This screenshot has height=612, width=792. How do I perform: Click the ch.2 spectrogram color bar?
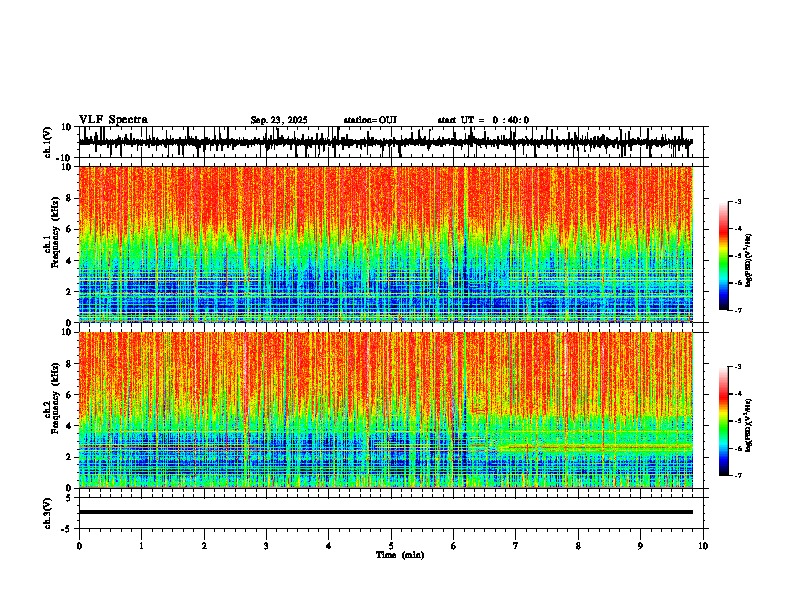pyautogui.click(x=723, y=421)
